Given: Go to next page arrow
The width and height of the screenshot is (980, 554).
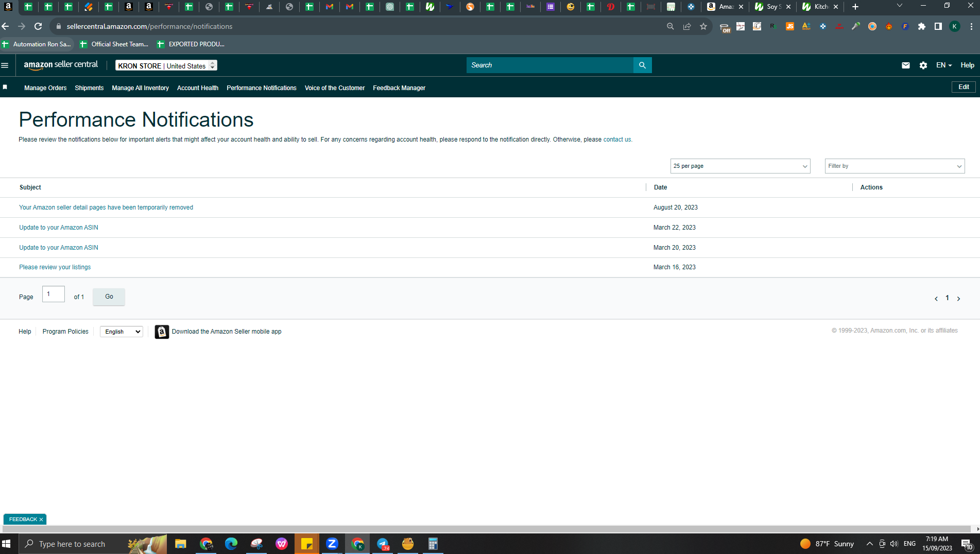Looking at the screenshot, I should click(959, 299).
